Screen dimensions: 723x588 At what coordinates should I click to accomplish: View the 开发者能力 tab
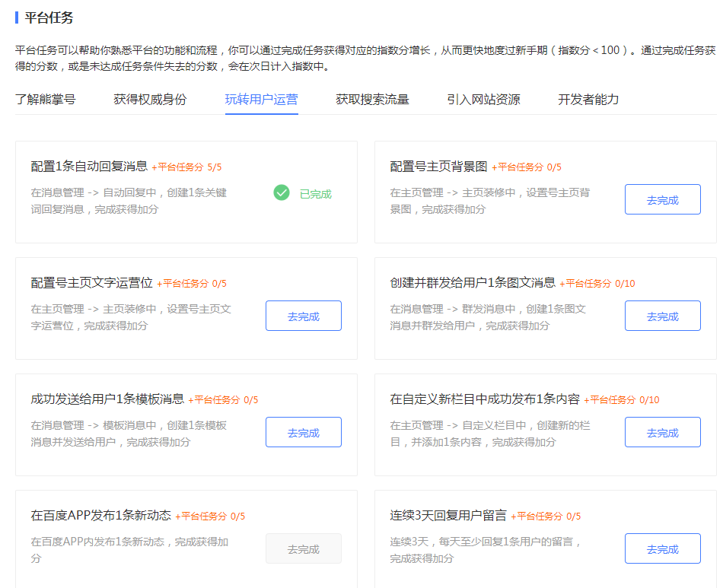tap(587, 100)
